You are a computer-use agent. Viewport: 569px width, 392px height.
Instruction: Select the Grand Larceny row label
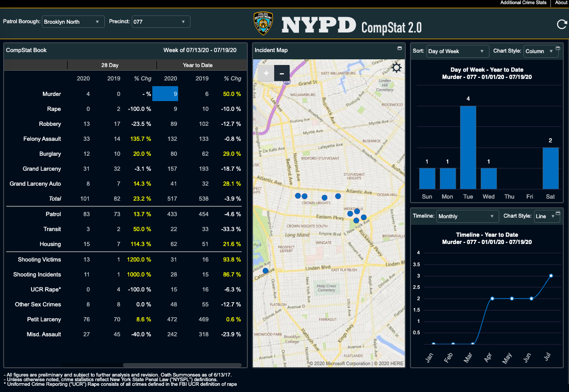42,169
